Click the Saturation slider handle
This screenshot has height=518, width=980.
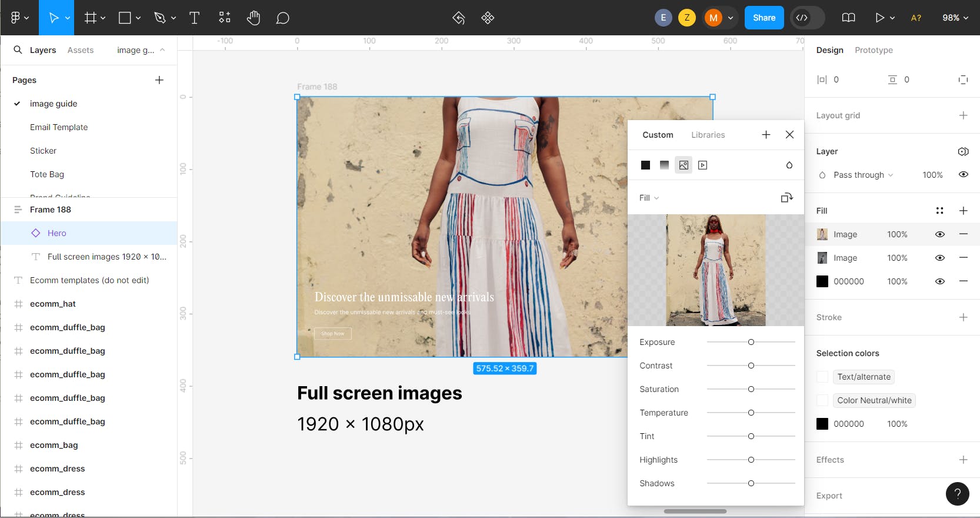[x=751, y=389]
